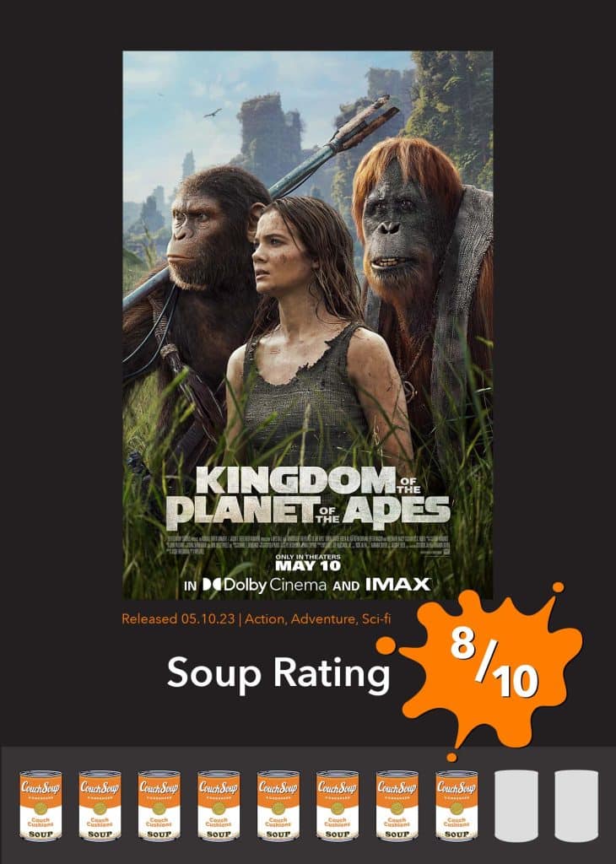The image size is (616, 864).
Task: Select the last empty grey can
Action: click(575, 805)
